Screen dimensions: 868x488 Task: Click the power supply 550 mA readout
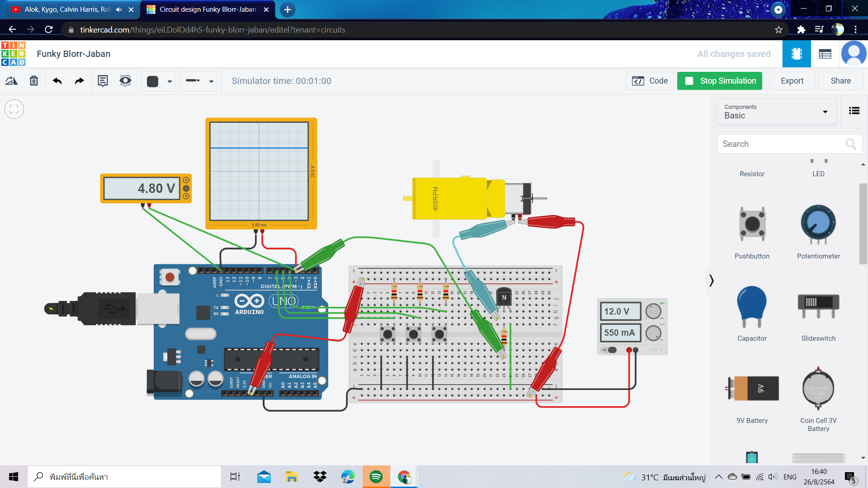click(620, 333)
